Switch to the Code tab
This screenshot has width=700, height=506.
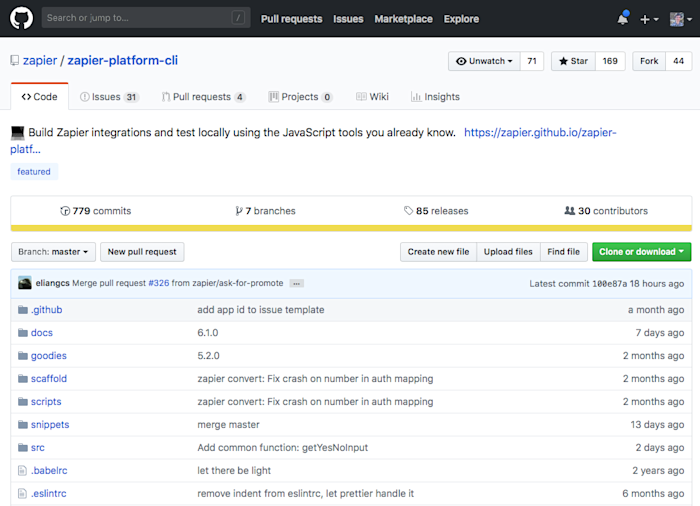40,96
